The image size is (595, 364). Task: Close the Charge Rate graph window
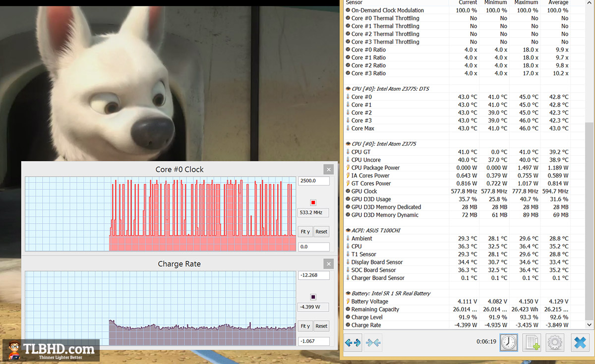[328, 264]
